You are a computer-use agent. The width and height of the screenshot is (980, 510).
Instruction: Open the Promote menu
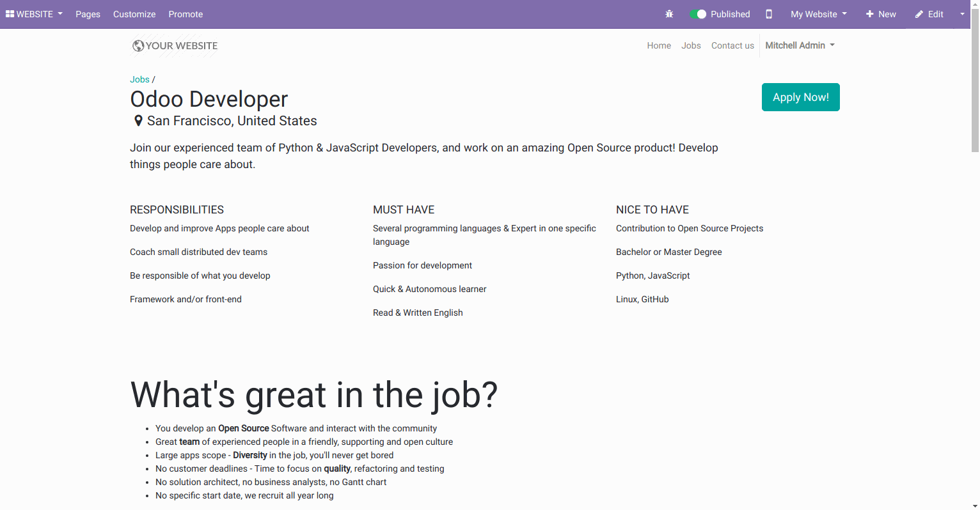pyautogui.click(x=186, y=13)
